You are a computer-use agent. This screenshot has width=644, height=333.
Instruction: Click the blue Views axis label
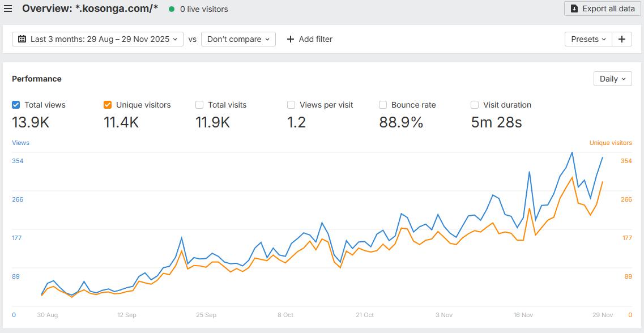click(x=20, y=143)
